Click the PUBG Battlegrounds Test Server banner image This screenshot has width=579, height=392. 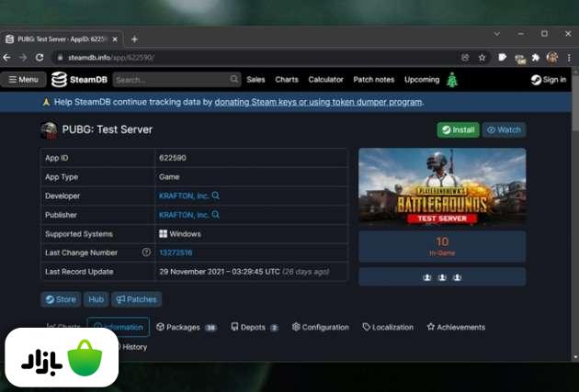click(x=441, y=186)
